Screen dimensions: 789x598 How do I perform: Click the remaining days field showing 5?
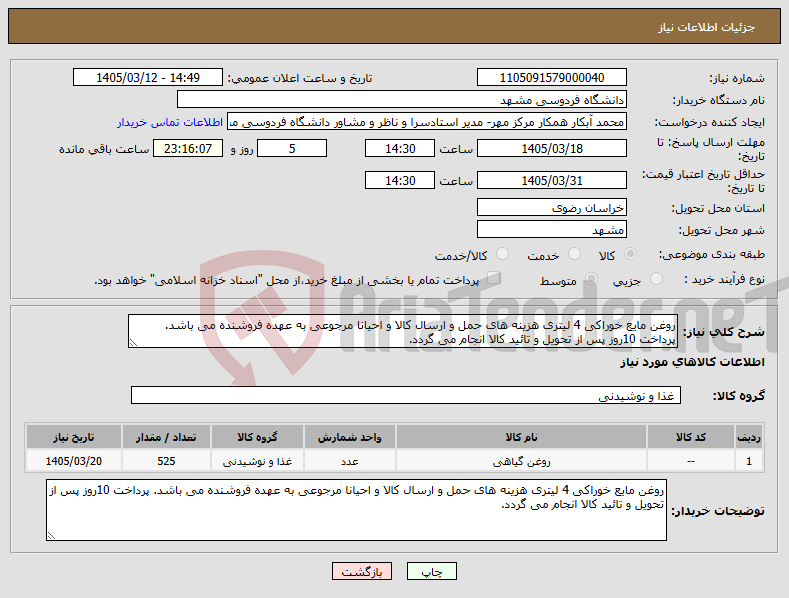(x=292, y=149)
